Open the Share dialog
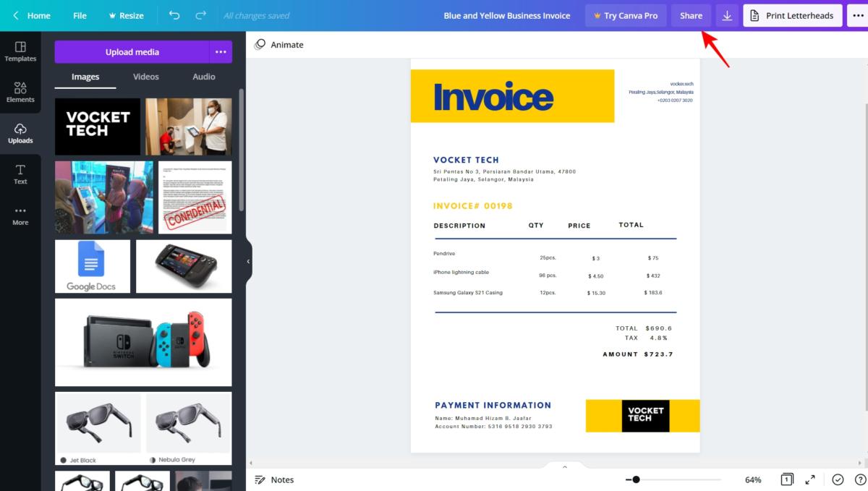This screenshot has height=491, width=868. pyautogui.click(x=691, y=15)
